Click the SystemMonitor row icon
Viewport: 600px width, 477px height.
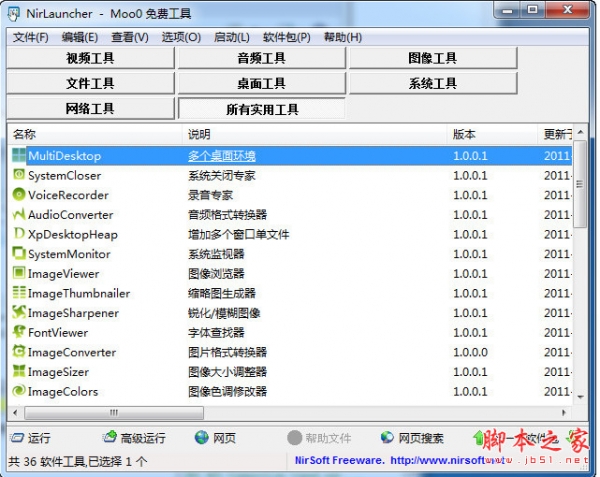[x=18, y=253]
